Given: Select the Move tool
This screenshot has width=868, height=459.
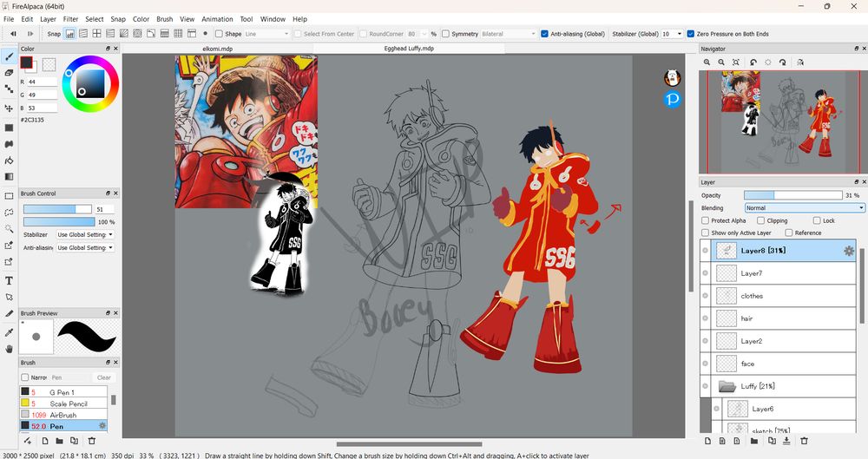Looking at the screenshot, I should [9, 108].
